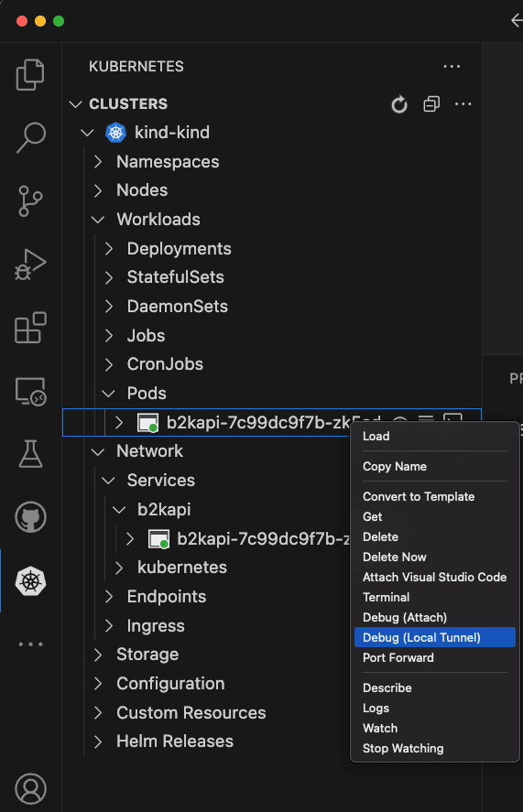Expand Deployments under Workloads
The width and height of the screenshot is (523, 812).
tap(108, 249)
